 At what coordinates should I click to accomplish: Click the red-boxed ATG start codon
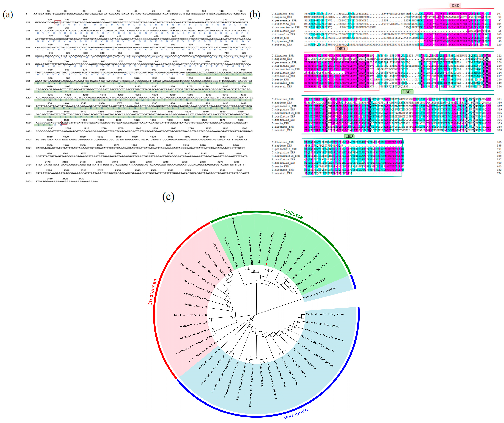click(x=58, y=22)
